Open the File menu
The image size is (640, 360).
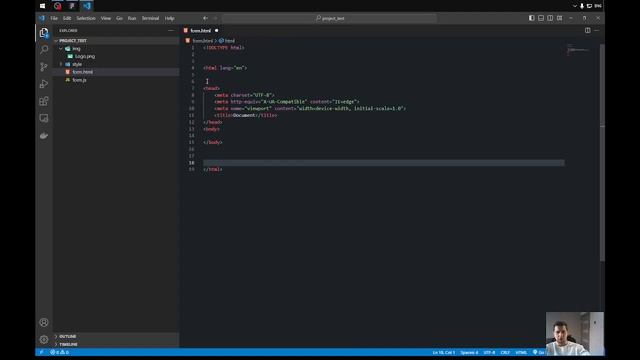(54, 18)
